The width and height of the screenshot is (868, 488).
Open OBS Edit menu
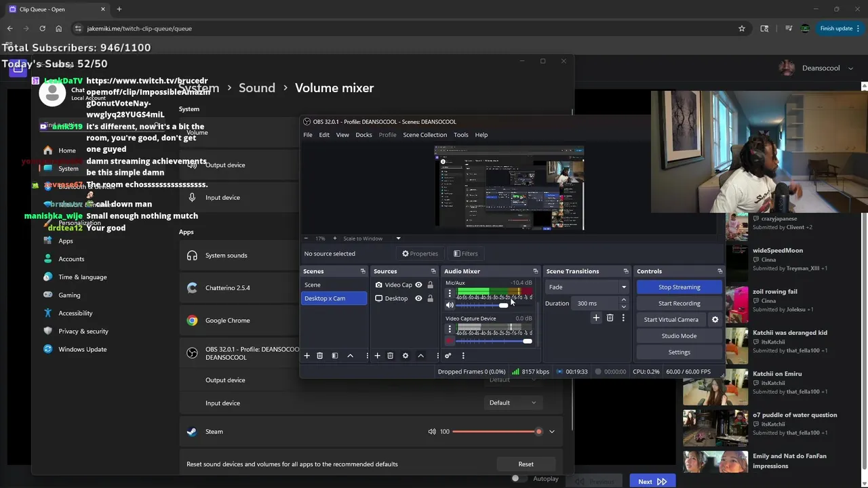[324, 135]
